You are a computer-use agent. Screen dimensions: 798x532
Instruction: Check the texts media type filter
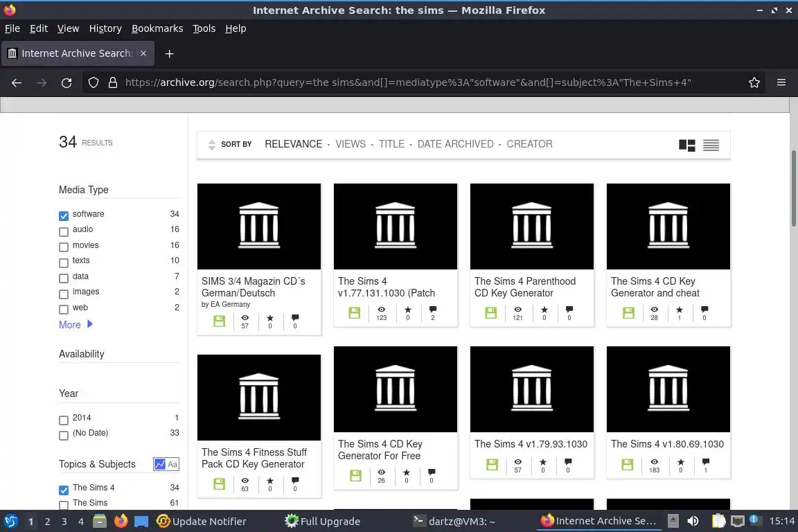[64, 263]
